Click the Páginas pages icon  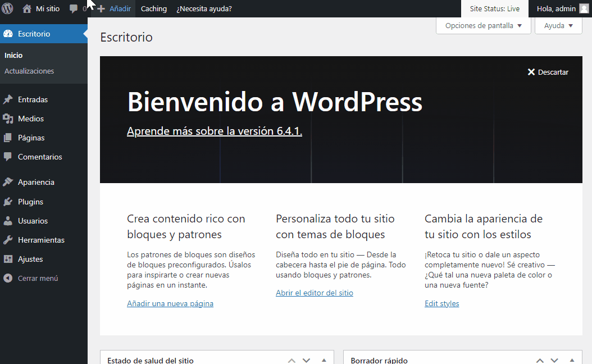(x=8, y=138)
